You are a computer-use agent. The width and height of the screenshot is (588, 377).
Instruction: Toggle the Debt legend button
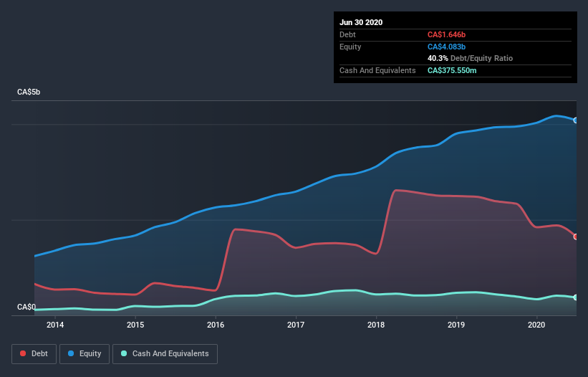click(34, 354)
